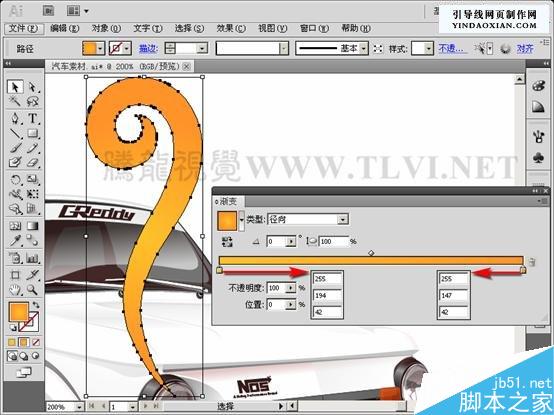The height and width of the screenshot is (415, 554).
Task: Open the 样式 graphic style dropdown
Action: [429, 48]
